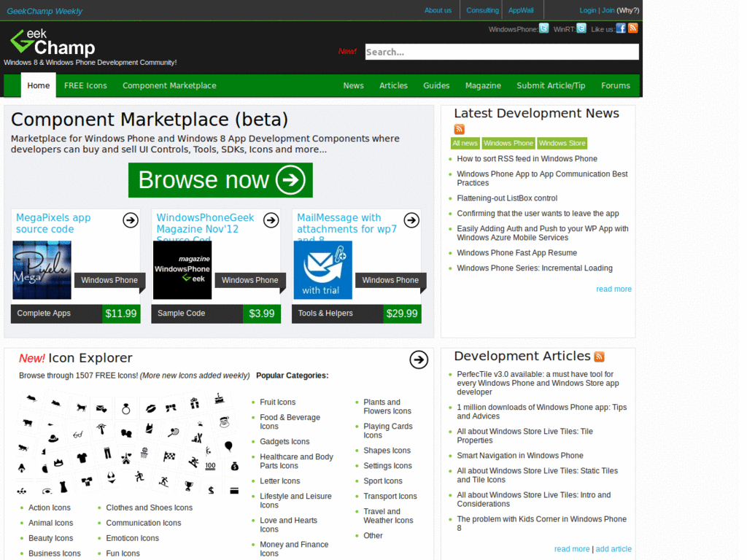This screenshot has width=747, height=560.
Task: Click the Complete Apps category label
Action: click(x=44, y=314)
